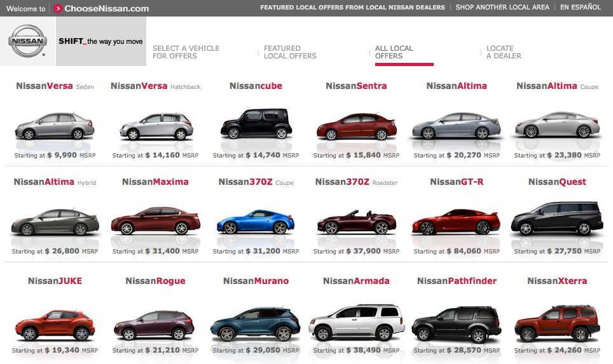Select the silver Versa Sedan car image
613x364 pixels.
click(x=55, y=126)
